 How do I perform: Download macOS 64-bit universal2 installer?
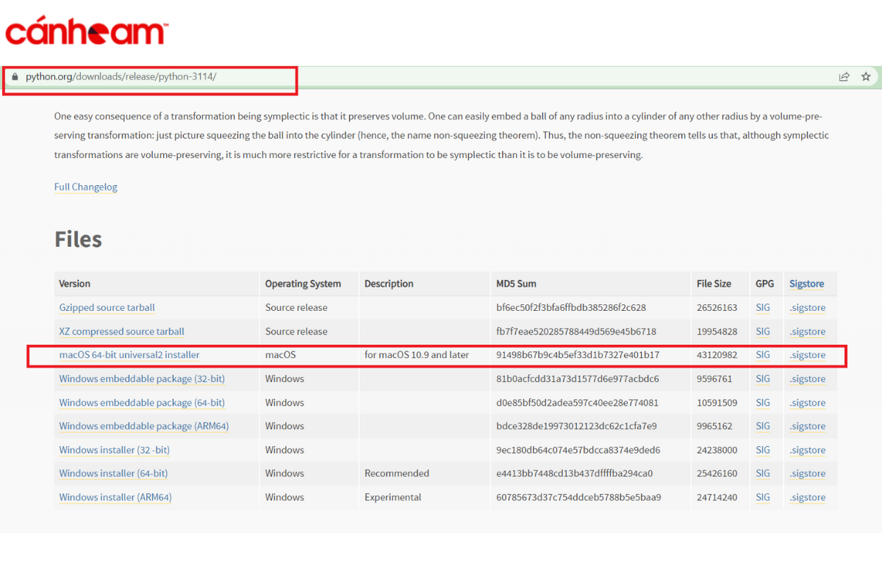pyautogui.click(x=129, y=355)
